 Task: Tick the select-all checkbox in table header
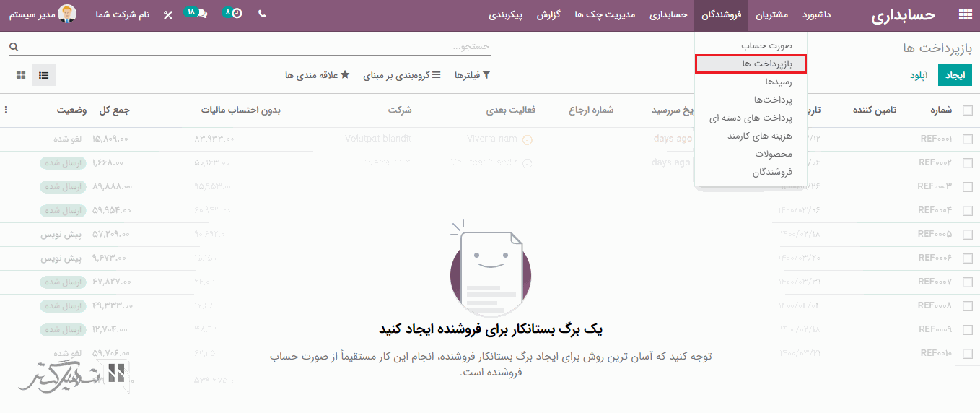(967, 110)
